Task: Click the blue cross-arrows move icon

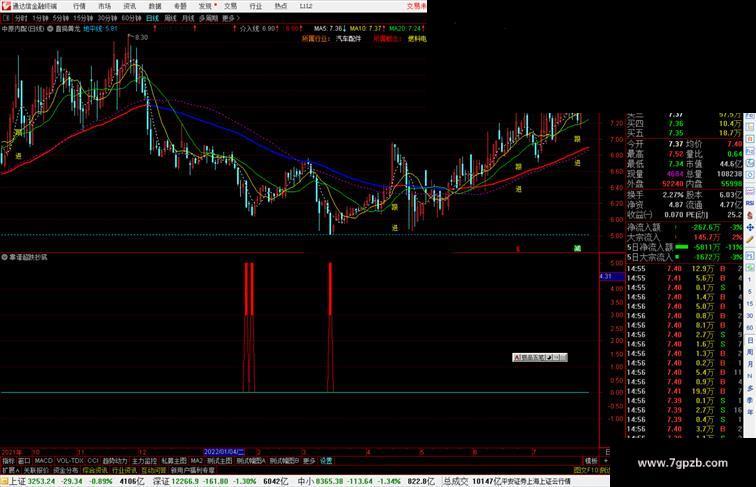Action: coord(750,228)
